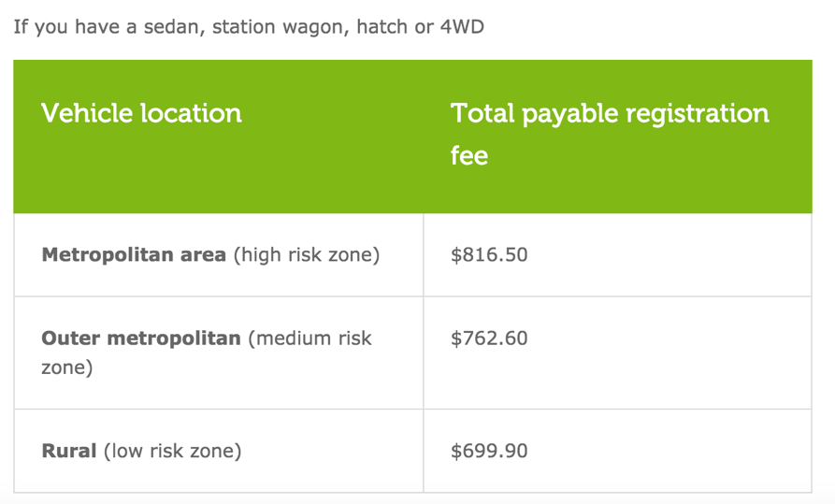This screenshot has height=504, width=835.
Task: Click the bold "Metropolitan area" label
Action: tap(134, 254)
